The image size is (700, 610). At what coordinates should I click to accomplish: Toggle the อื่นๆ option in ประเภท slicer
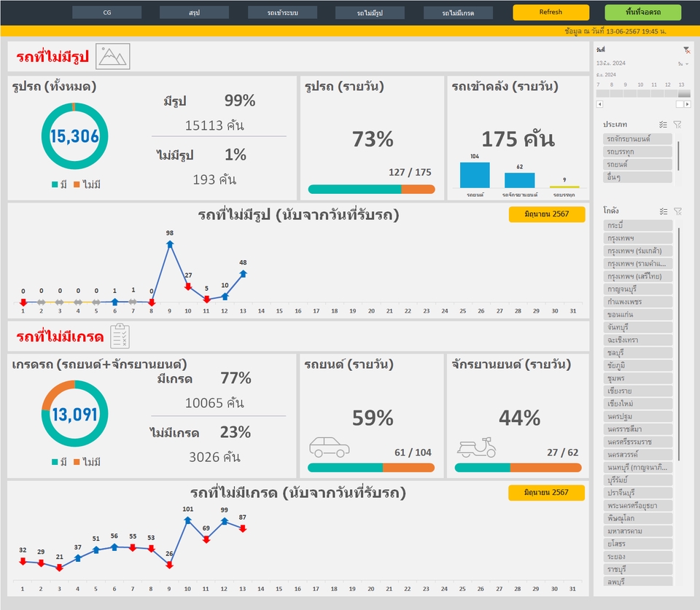point(637,176)
